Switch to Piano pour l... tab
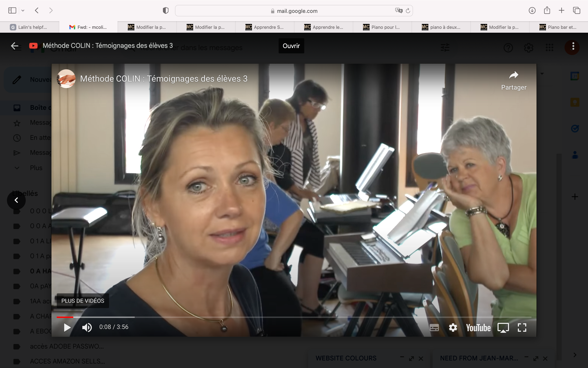The height and width of the screenshot is (368, 588). coord(382,27)
